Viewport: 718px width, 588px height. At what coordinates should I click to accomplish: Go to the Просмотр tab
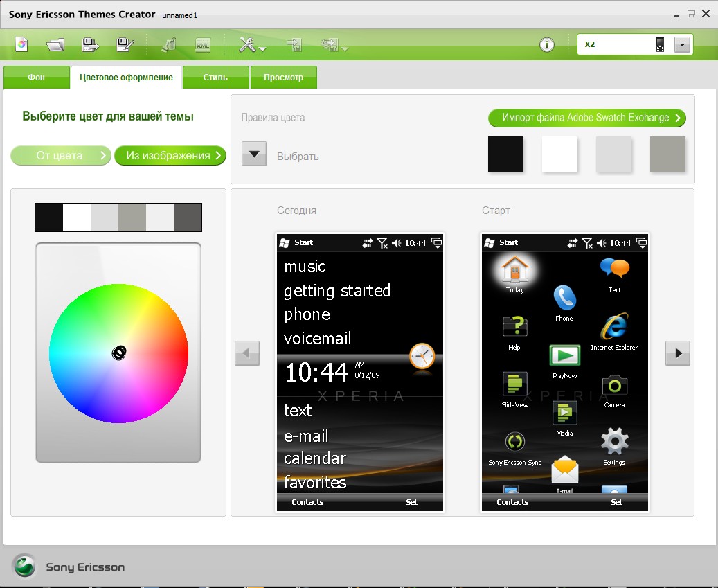pyautogui.click(x=283, y=78)
